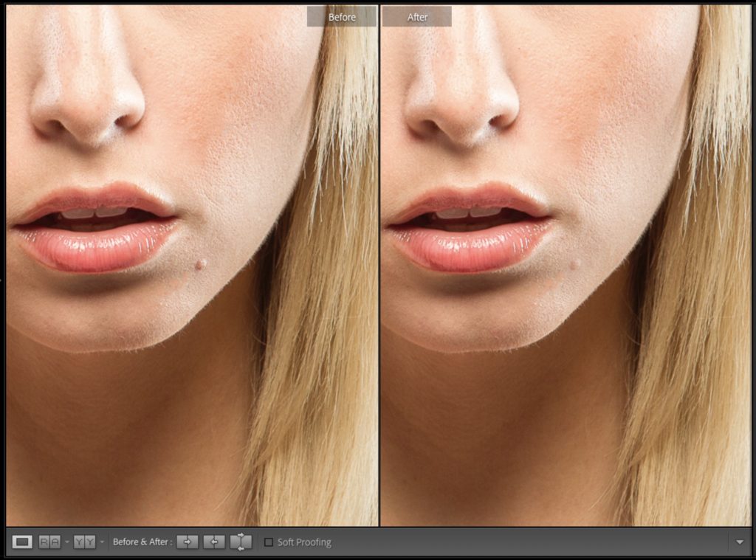Image resolution: width=756 pixels, height=560 pixels.
Task: Expand the toolbar options triangle at far right
Action: click(740, 542)
